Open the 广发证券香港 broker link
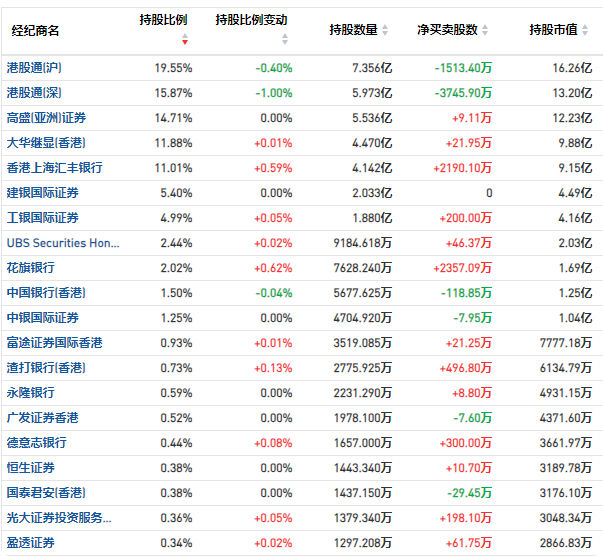603x556 pixels. click(43, 418)
